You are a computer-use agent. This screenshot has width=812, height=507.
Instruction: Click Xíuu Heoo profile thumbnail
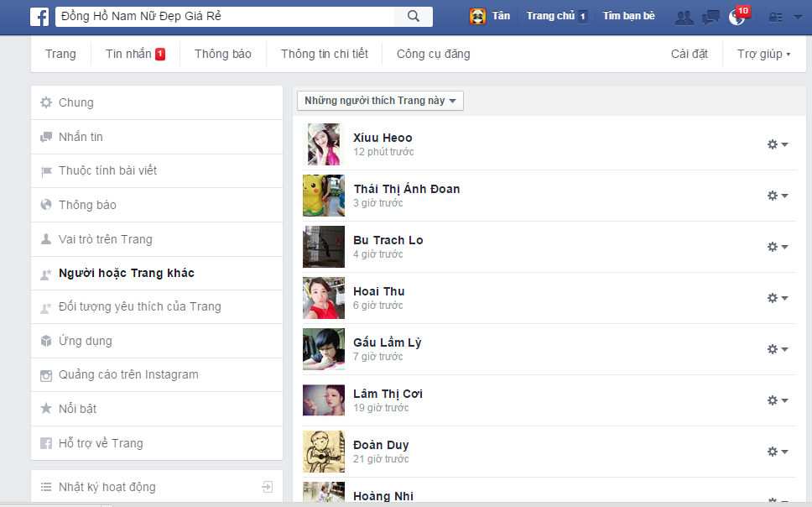pyautogui.click(x=324, y=144)
